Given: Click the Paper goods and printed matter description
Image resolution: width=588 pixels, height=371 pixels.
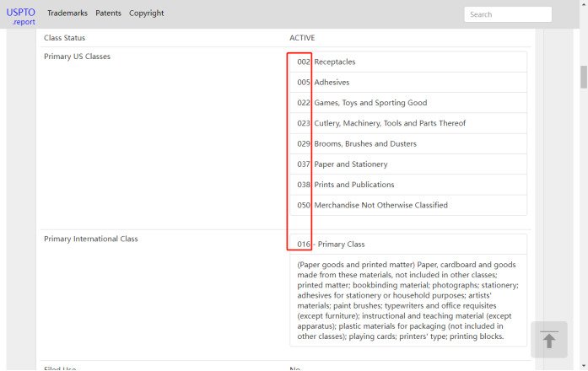Looking at the screenshot, I should click(408, 300).
